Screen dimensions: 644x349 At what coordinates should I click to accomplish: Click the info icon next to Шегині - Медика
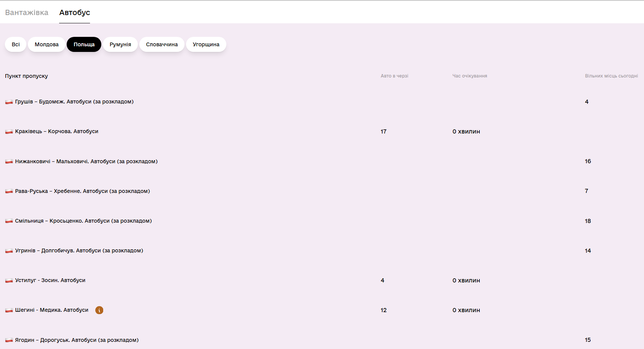(99, 310)
